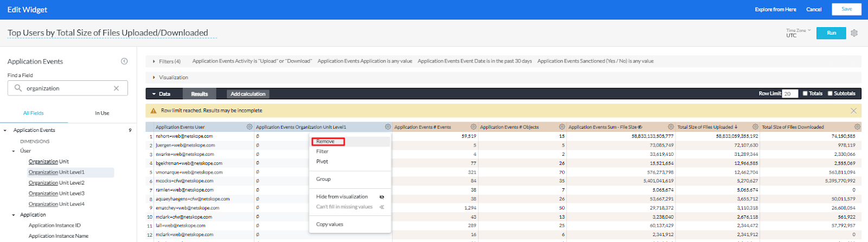Click the Add calculation button

tap(248, 94)
